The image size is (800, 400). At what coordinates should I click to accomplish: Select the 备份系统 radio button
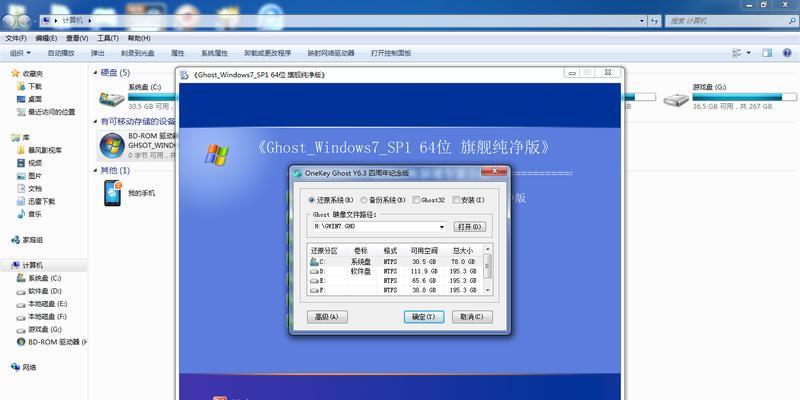pos(364,200)
